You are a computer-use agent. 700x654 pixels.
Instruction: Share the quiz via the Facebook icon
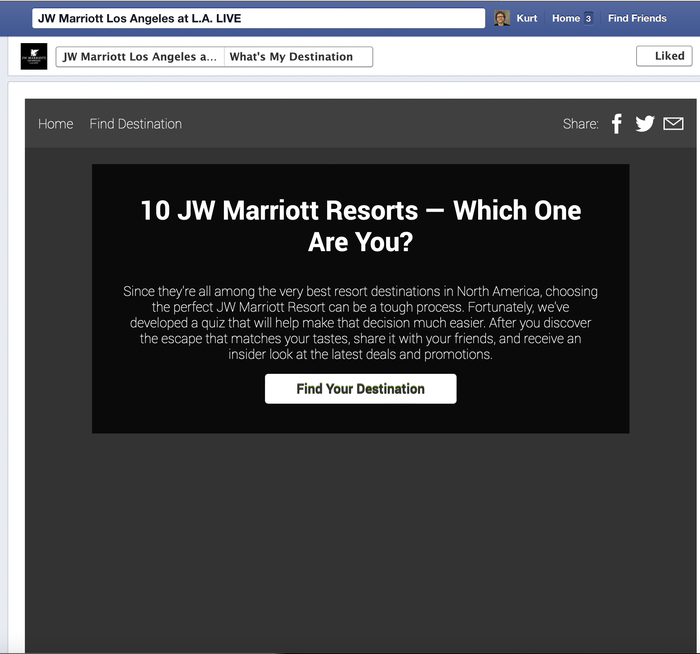pyautogui.click(x=617, y=124)
